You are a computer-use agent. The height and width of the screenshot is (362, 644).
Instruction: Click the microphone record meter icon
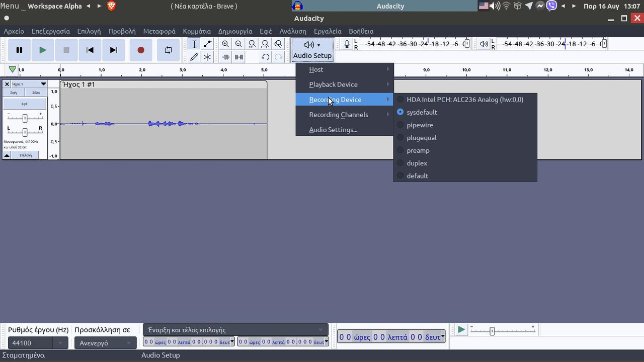click(347, 44)
